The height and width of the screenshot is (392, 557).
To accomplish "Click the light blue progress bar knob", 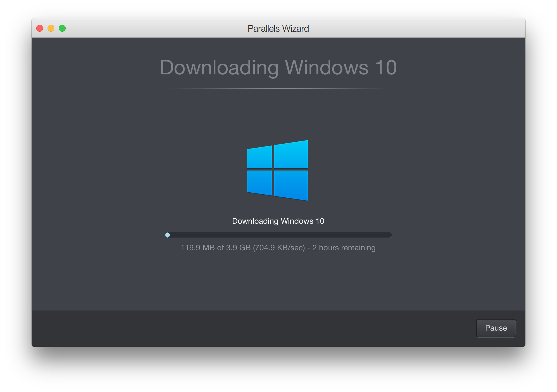I will pyautogui.click(x=168, y=235).
